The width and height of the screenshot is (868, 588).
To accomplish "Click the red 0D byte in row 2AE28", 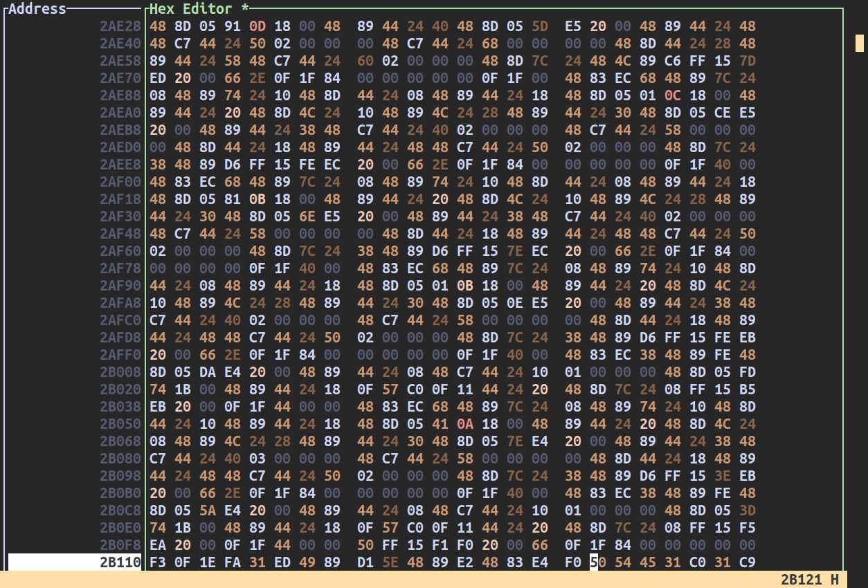I will click(257, 26).
